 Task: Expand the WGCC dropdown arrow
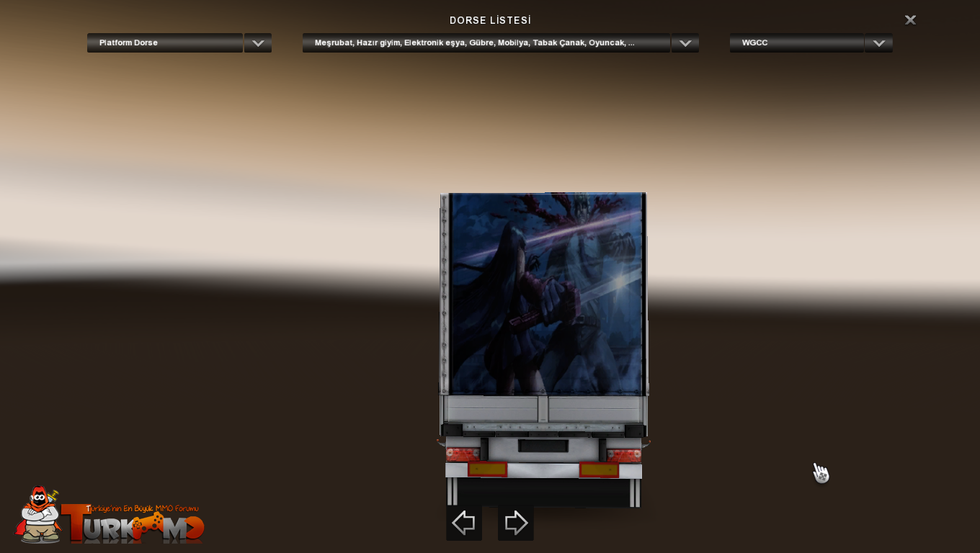[x=878, y=42]
